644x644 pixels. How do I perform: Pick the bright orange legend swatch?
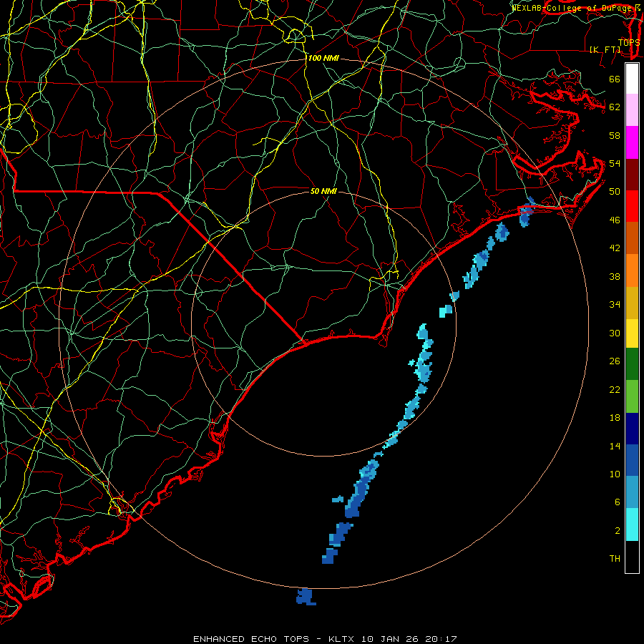(x=632, y=270)
